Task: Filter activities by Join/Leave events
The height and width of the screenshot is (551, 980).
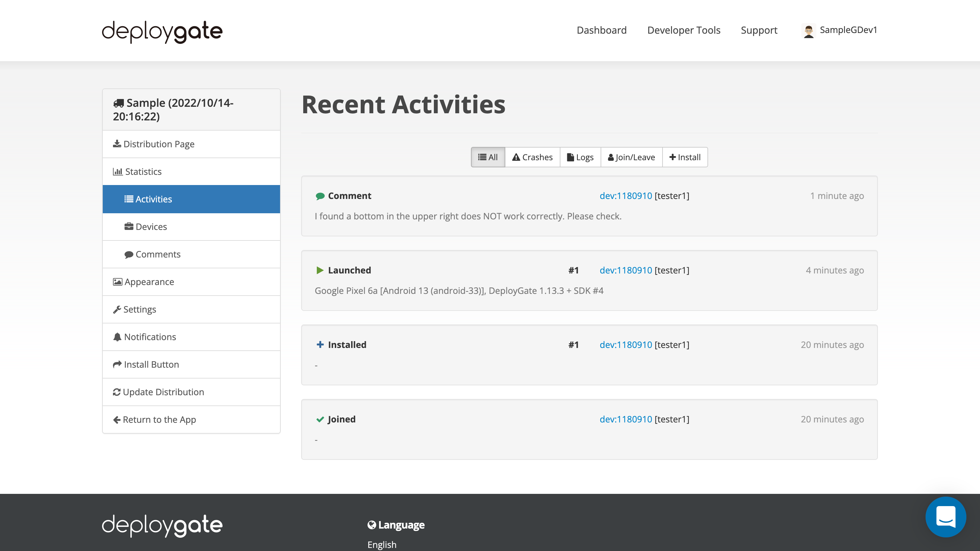Action: point(631,157)
